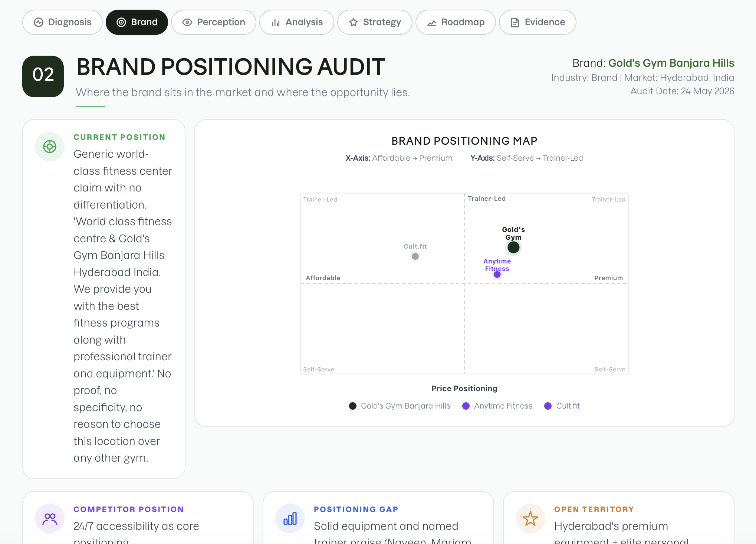756x544 pixels.
Task: Click the BRAND POSITIONING AUDIT page title
Action: click(x=231, y=67)
